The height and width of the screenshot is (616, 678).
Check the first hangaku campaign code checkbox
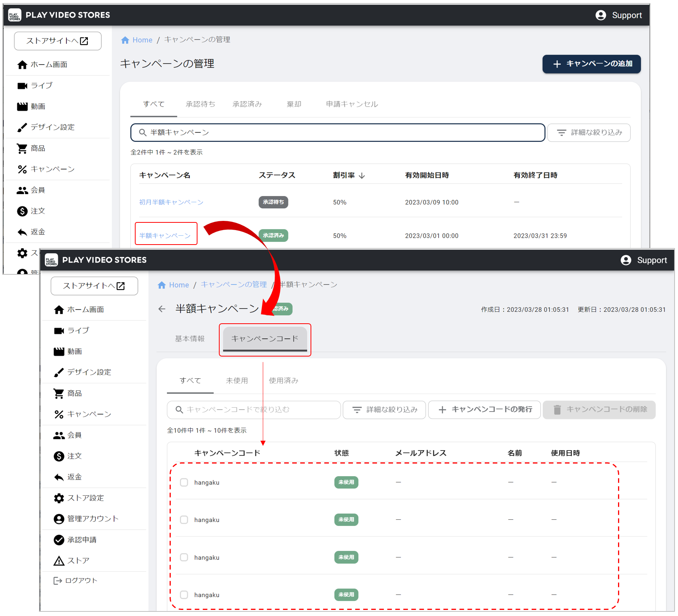[184, 482]
